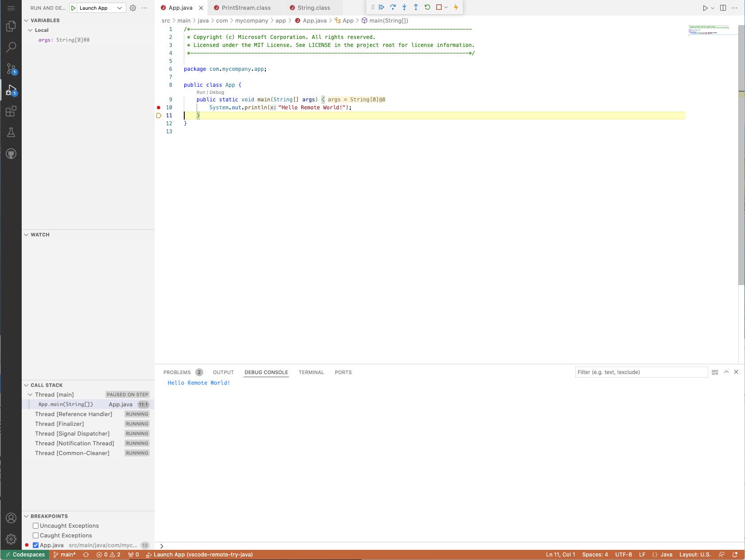Click in debug console filter field
This screenshot has width=745, height=560.
[641, 372]
